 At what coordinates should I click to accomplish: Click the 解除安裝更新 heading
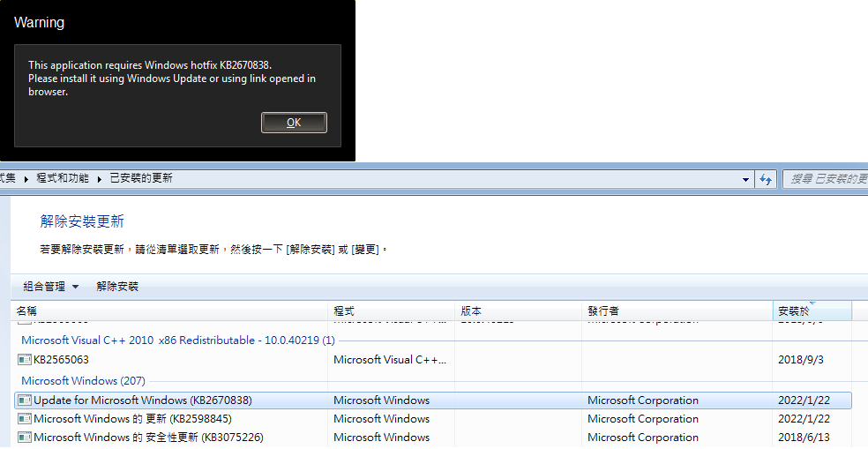tap(82, 221)
